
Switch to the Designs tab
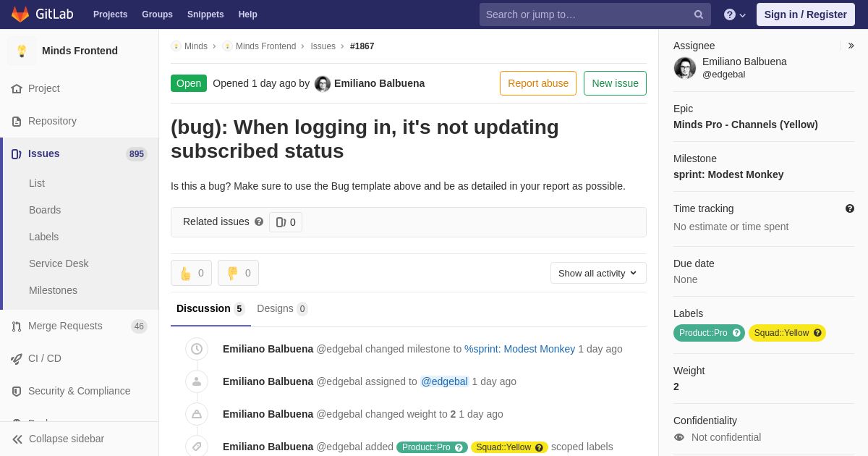[282, 309]
